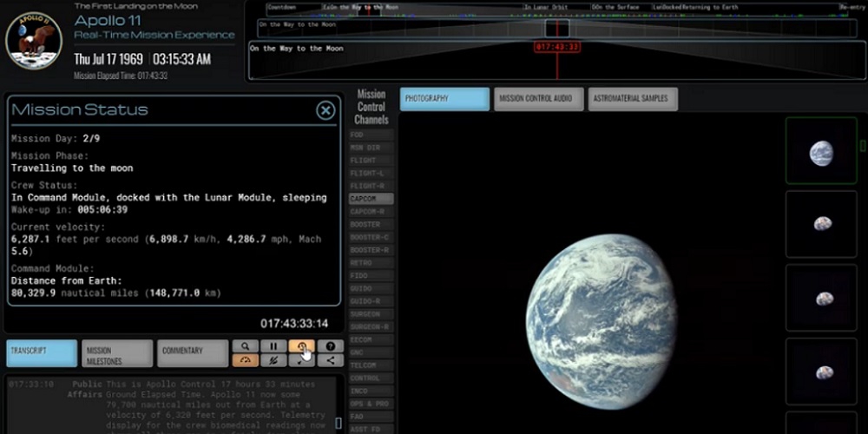Image resolution: width=868 pixels, height=434 pixels.
Task: Click the orange clock history icon
Action: (302, 346)
